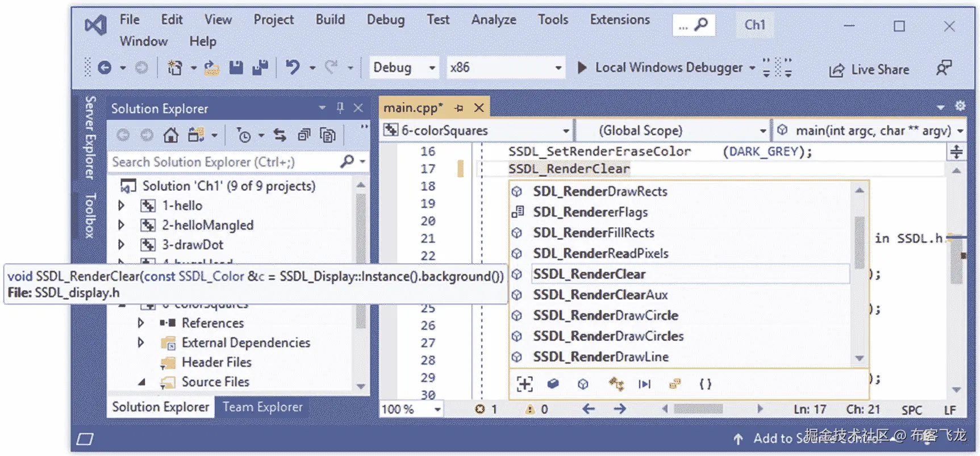980x456 pixels.
Task: Toggle IntelliSense filter with wrench symbols
Action: pos(616,384)
